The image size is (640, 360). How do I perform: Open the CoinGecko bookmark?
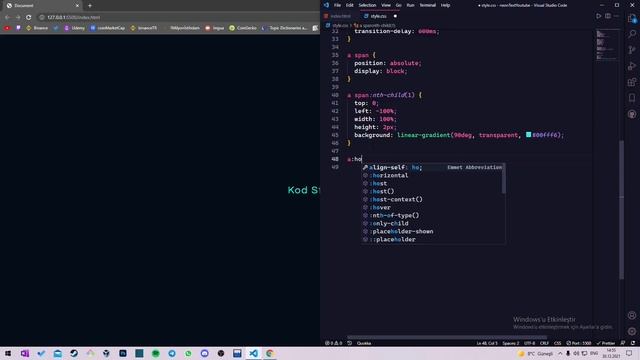pos(243,28)
